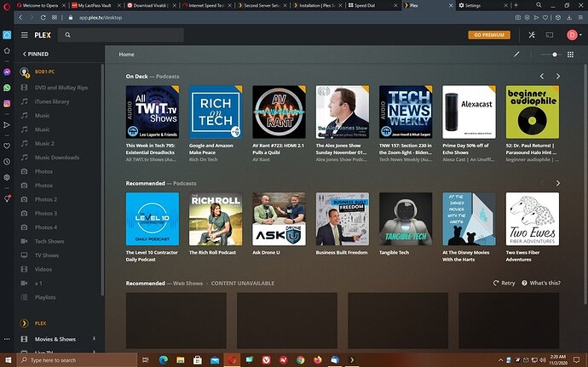Go to previous On Deck page

pos(541,76)
